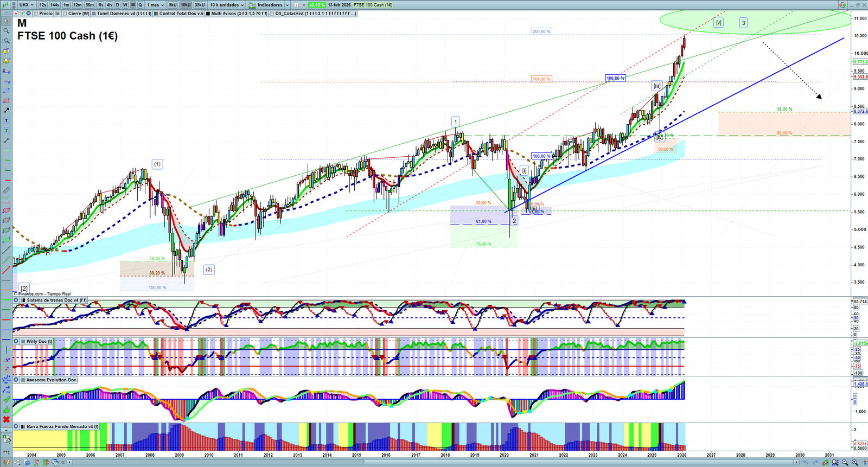Viewport: 868px width, 467px height.
Task: Set history to 10kU units
Action: [186, 5]
